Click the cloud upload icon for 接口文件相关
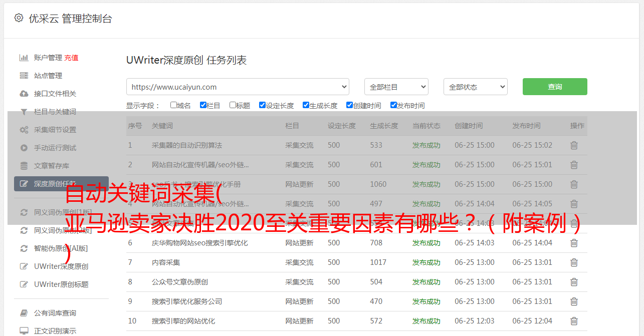The width and height of the screenshot is (644, 336). coord(24,94)
